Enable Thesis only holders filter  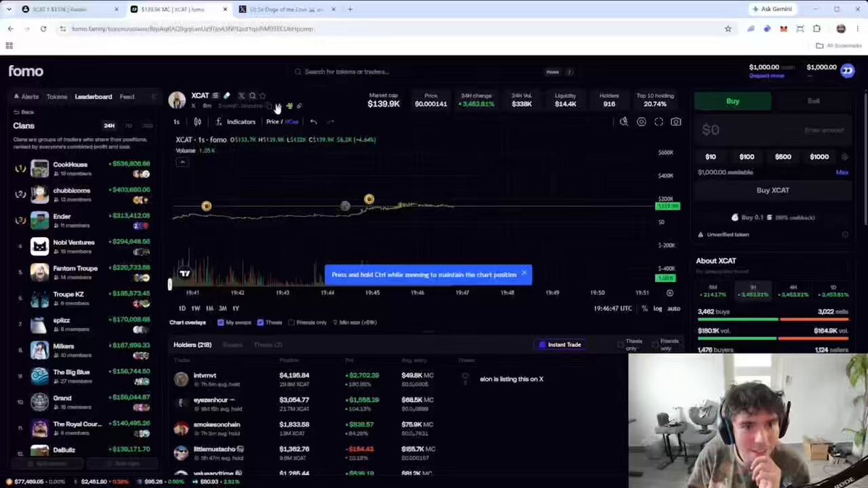point(621,344)
